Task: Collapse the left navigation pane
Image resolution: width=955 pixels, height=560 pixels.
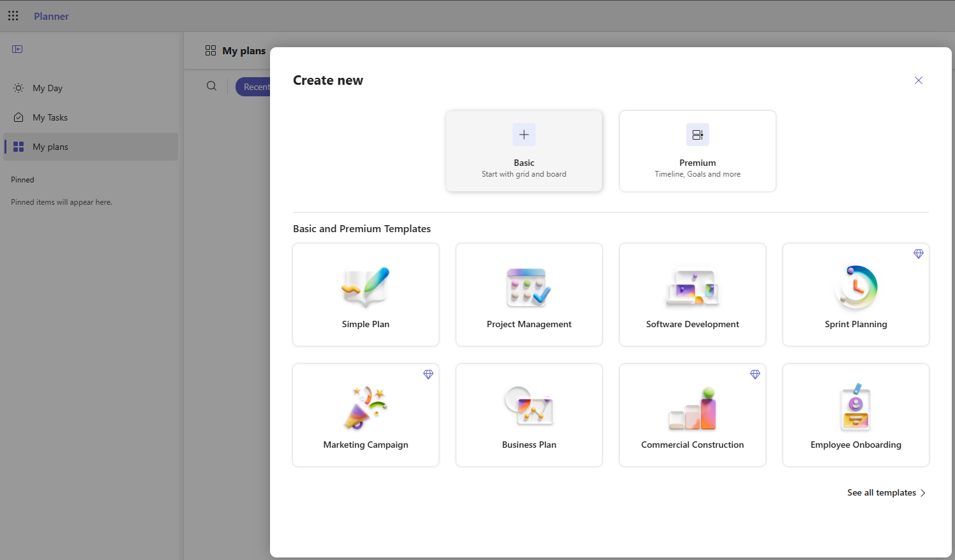Action: click(x=17, y=49)
